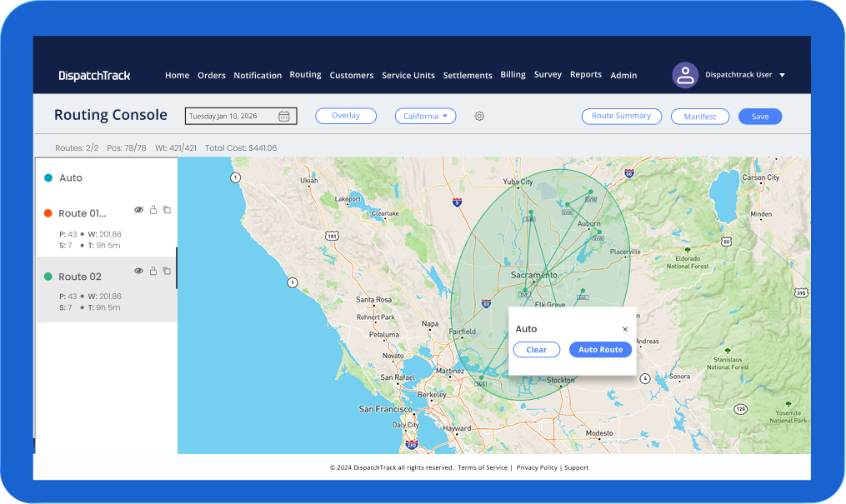Click the Overlay button
The image size is (846, 504).
[346, 116]
